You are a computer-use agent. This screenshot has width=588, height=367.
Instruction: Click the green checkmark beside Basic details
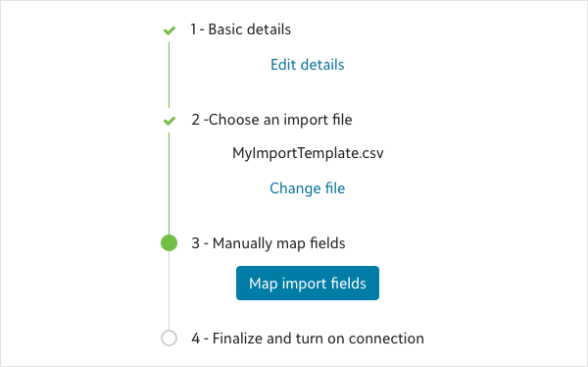pos(170,30)
